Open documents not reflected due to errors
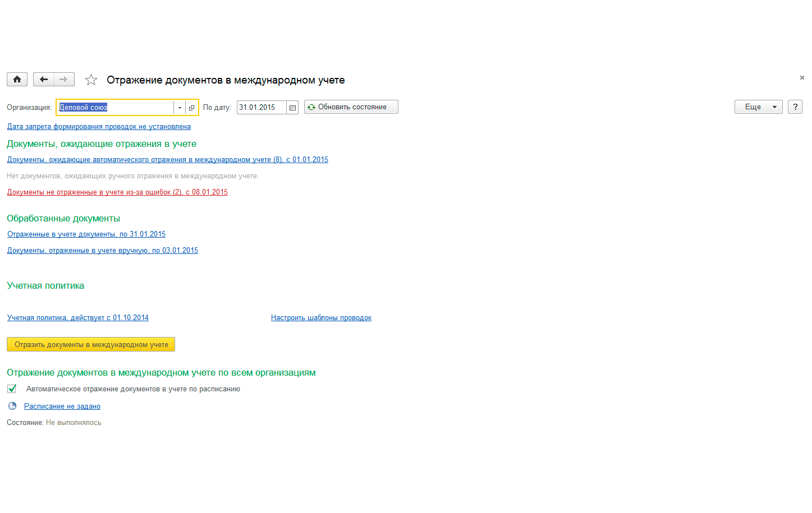Viewport: 812px width, 513px height. pyautogui.click(x=117, y=192)
